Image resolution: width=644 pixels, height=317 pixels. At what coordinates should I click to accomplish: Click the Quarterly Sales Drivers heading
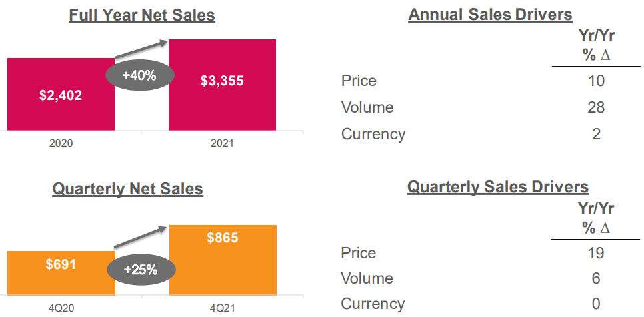point(498,187)
